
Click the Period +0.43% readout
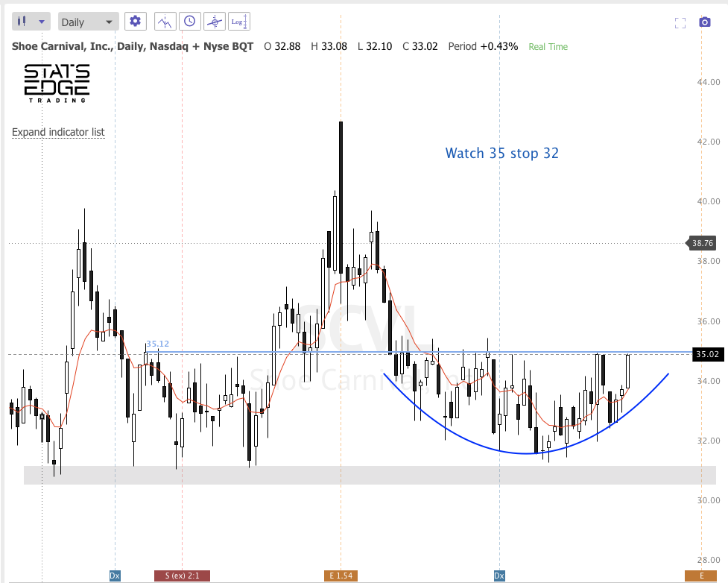pyautogui.click(x=482, y=46)
